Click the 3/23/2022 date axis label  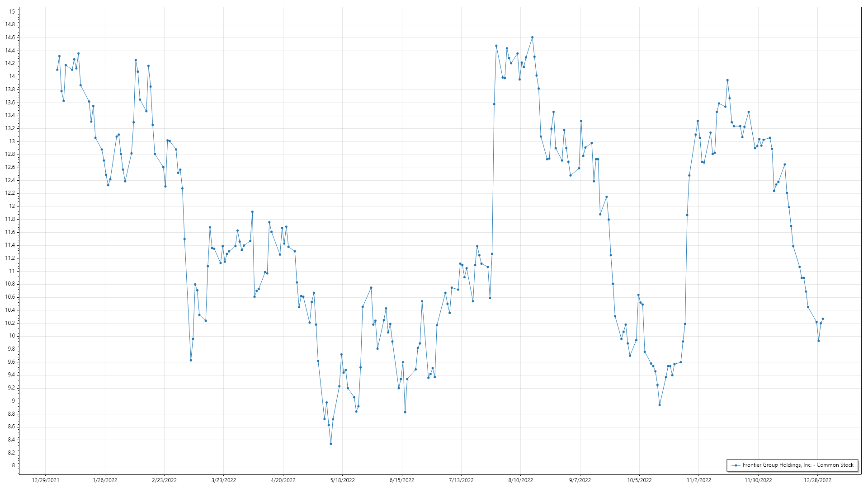point(224,480)
